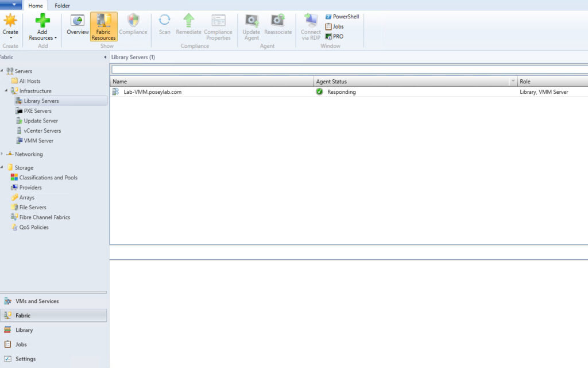588x368 pixels.
Task: Open the Settings workspace
Action: 53,359
